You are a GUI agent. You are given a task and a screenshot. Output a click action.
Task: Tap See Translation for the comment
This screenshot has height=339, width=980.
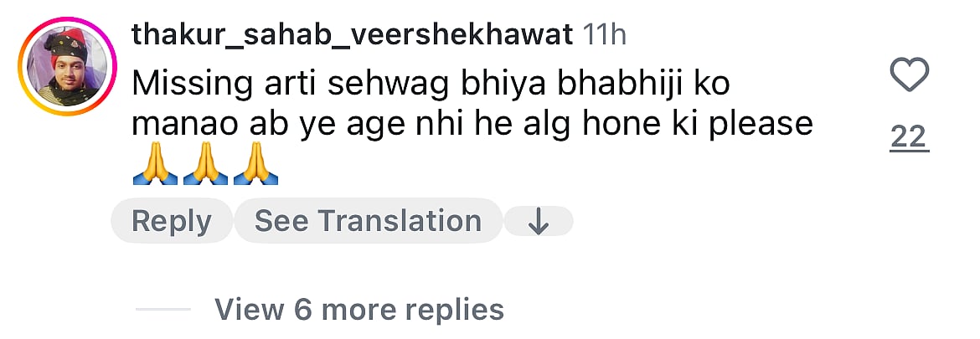pos(368,221)
